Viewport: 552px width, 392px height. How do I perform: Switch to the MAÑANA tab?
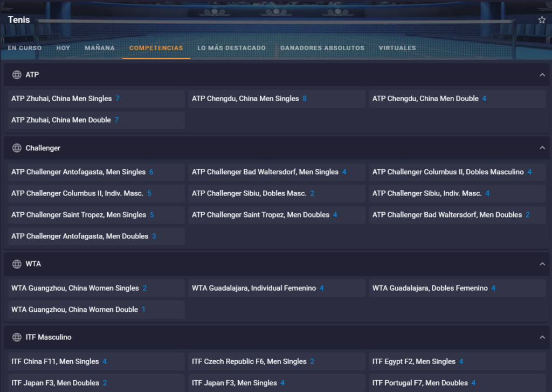click(x=100, y=48)
